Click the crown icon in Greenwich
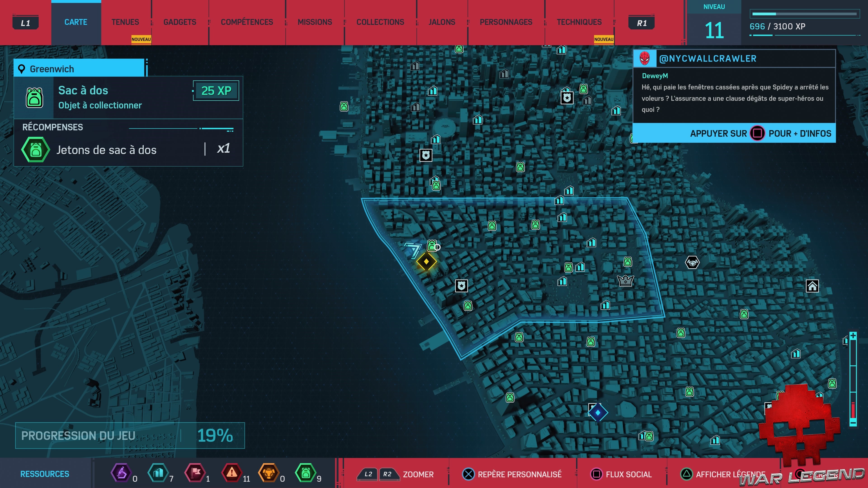868x488 pixels. tap(626, 281)
